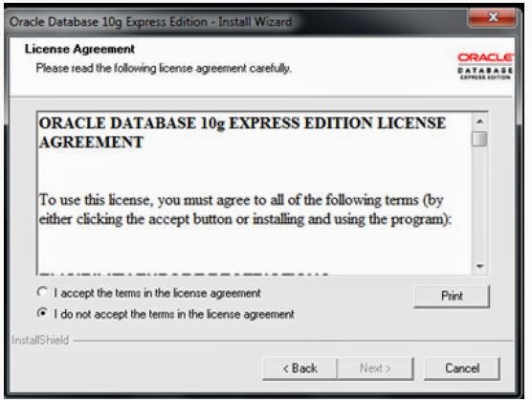Click the 'License Agreement' header text
Image resolution: width=532 pixels, height=400 pixels.
pyautogui.click(x=79, y=49)
